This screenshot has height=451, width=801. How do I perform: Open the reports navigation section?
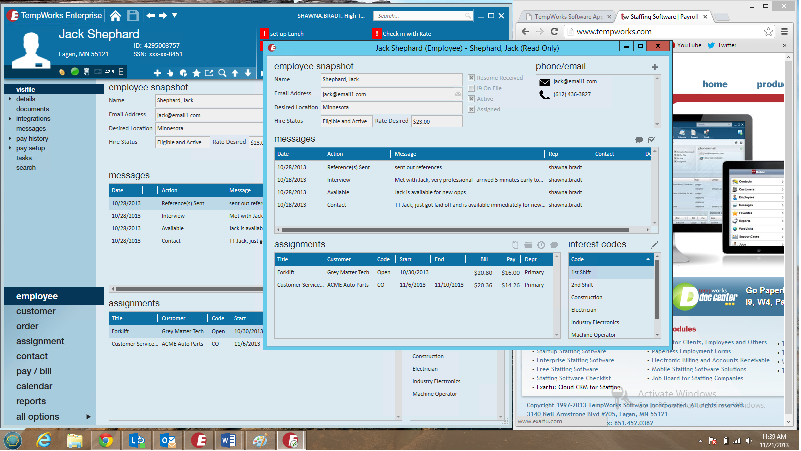point(31,401)
